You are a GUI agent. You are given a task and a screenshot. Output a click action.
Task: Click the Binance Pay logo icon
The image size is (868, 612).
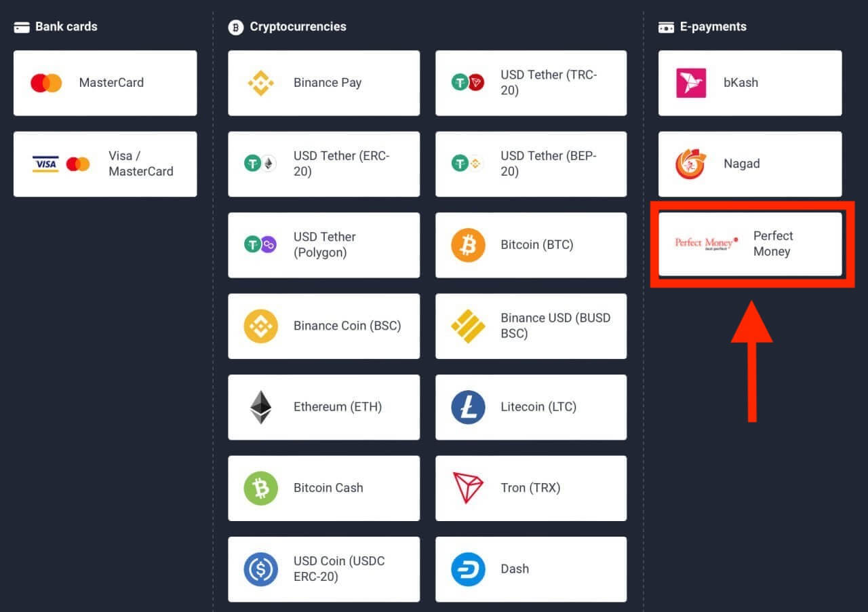(x=260, y=83)
